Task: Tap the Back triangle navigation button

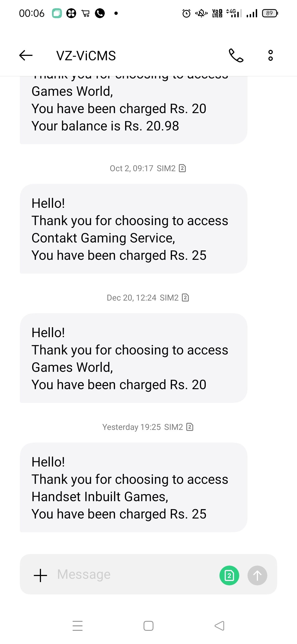Action: (x=219, y=626)
